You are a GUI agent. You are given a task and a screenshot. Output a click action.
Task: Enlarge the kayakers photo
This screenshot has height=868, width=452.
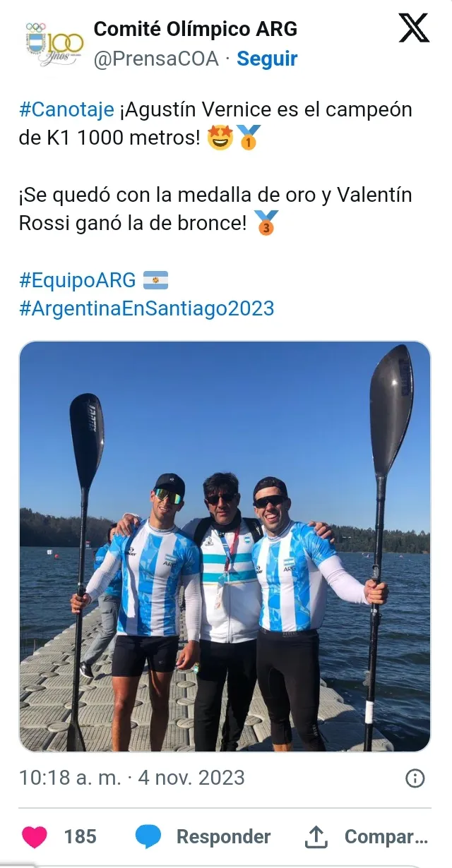pos(225,546)
